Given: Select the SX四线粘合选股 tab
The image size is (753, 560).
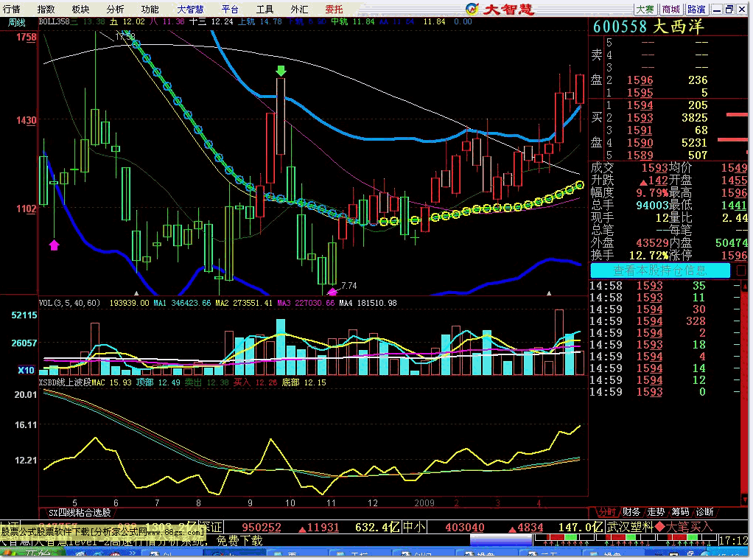Looking at the screenshot, I should click(80, 512).
